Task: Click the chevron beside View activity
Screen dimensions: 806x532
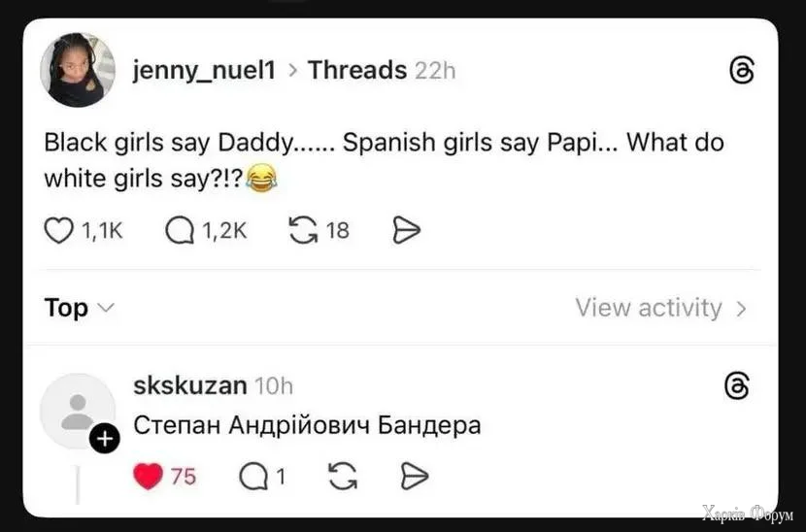Action: coord(742,309)
